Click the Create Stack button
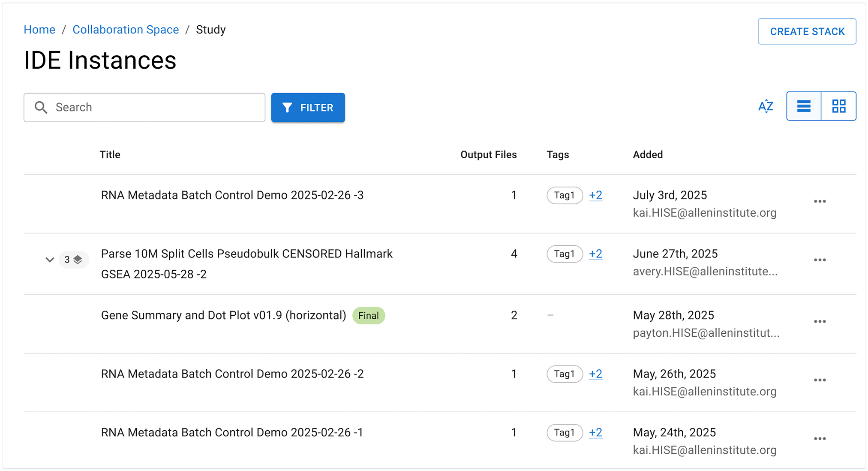The image size is (868, 471). (807, 31)
